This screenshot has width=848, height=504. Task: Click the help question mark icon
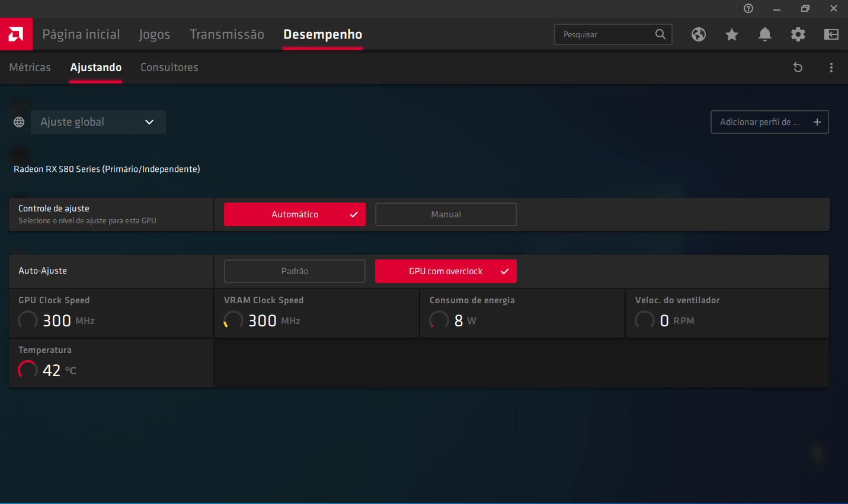point(748,8)
